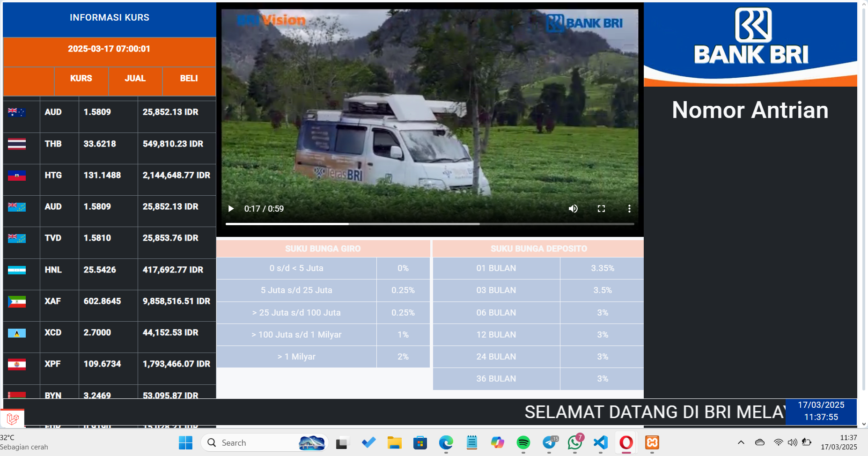The image size is (868, 456).
Task: Seek along the video progress bar
Action: (x=430, y=224)
